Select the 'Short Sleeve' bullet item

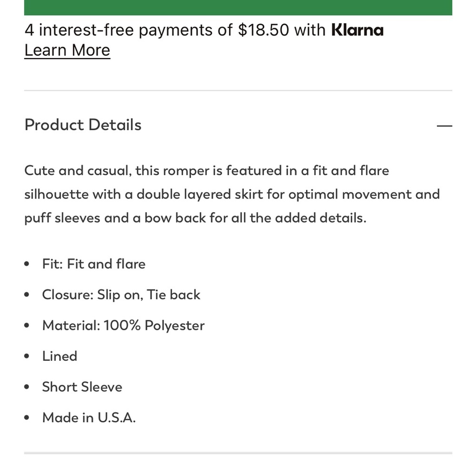82,387
